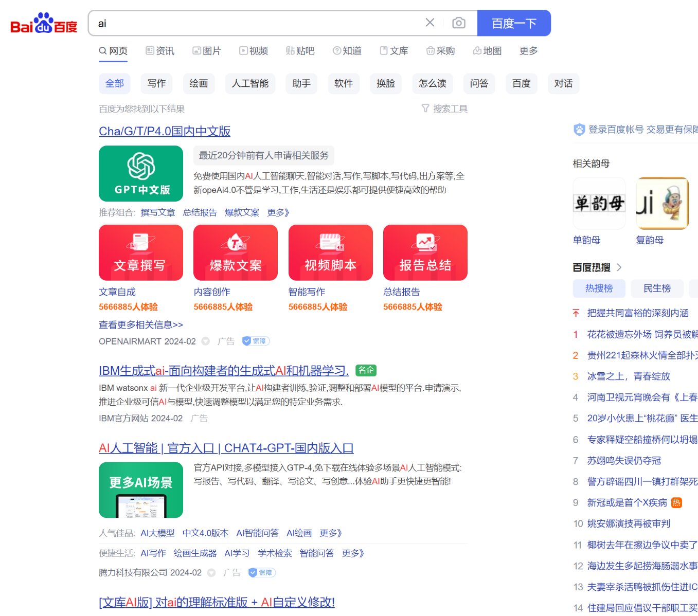Image resolution: width=698 pixels, height=616 pixels.
Task: Open hot search 苏翊鸣失误仍夺冠
Action: 624,461
